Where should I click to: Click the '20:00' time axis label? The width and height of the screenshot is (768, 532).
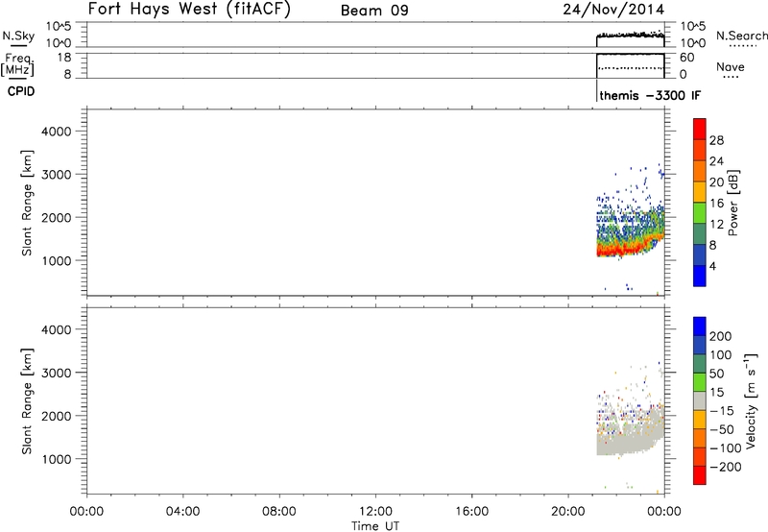[x=568, y=512]
